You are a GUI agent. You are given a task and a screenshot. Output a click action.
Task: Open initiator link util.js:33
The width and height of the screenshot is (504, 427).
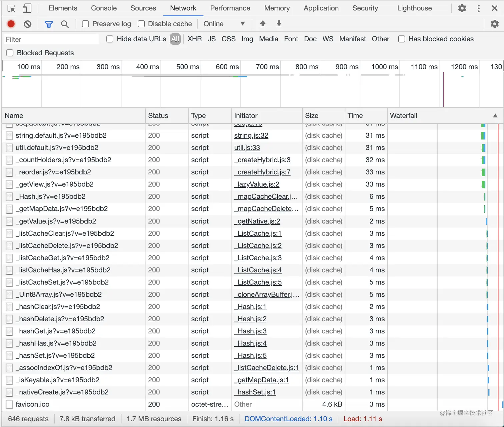coord(247,148)
